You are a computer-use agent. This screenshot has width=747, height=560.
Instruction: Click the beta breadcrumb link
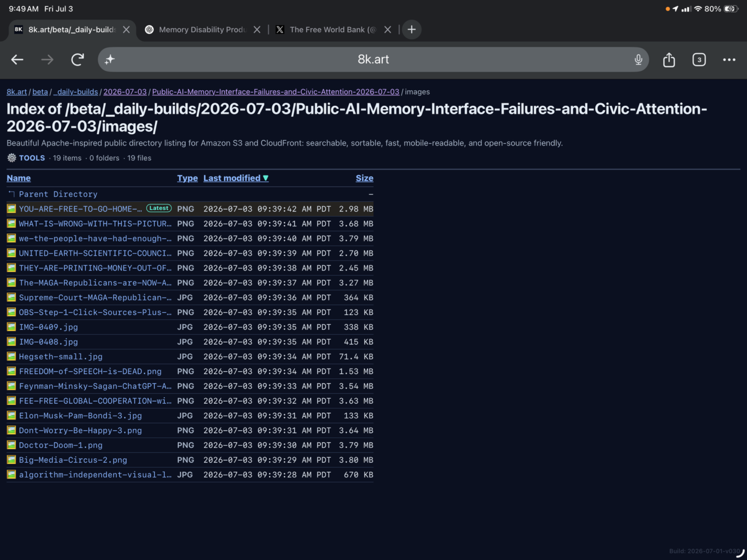[x=40, y=92]
